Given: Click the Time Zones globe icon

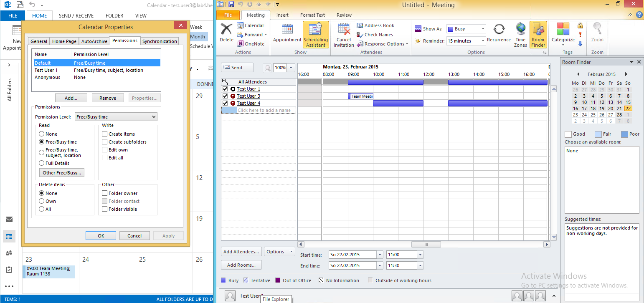Looking at the screenshot, I should coord(520,28).
